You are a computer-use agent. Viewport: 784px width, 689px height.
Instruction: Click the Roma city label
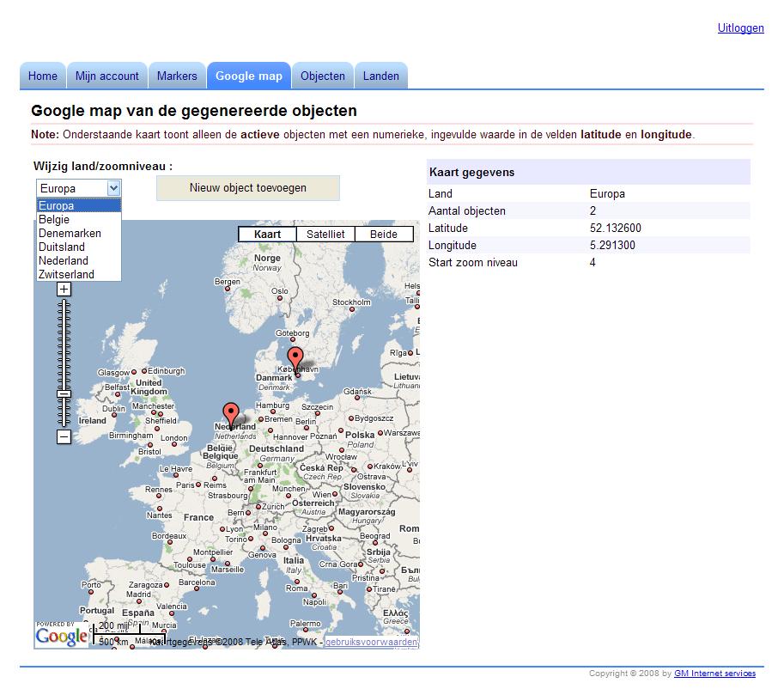[296, 588]
